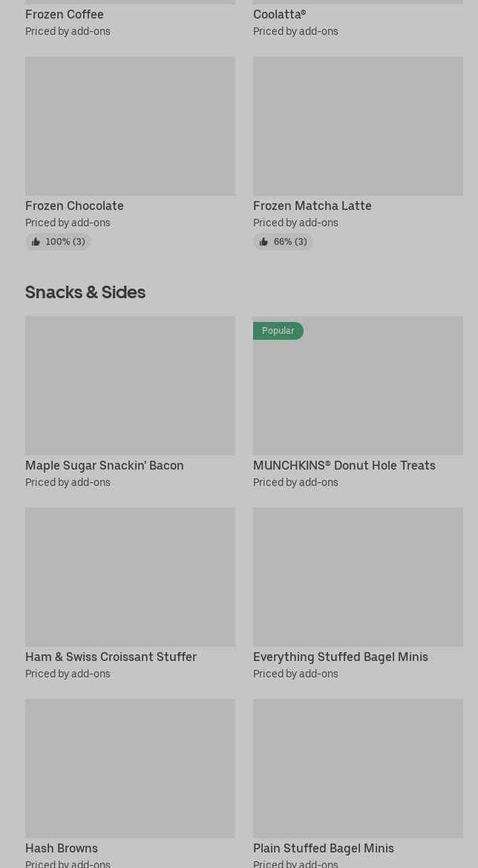This screenshot has height=868, width=478.
Task: Open Maple Sugar Snackin' Bacon image
Action: [130, 386]
